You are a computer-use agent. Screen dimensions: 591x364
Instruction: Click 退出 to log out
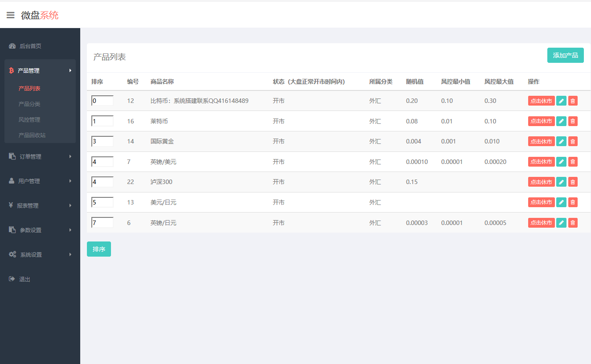click(25, 279)
